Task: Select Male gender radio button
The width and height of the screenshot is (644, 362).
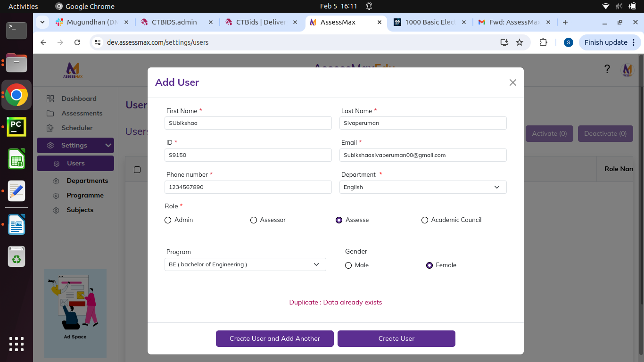Action: 348,265
